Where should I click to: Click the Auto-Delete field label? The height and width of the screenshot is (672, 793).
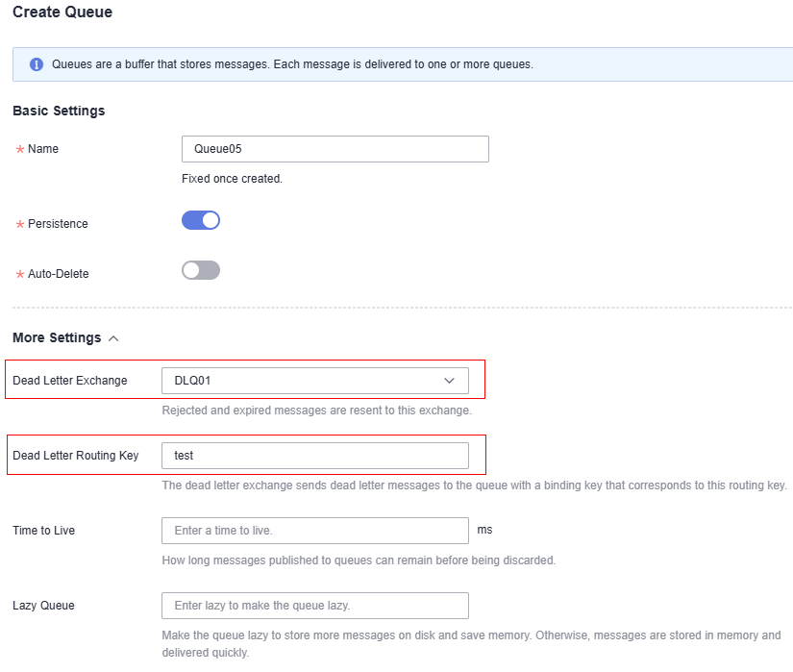[x=59, y=274]
